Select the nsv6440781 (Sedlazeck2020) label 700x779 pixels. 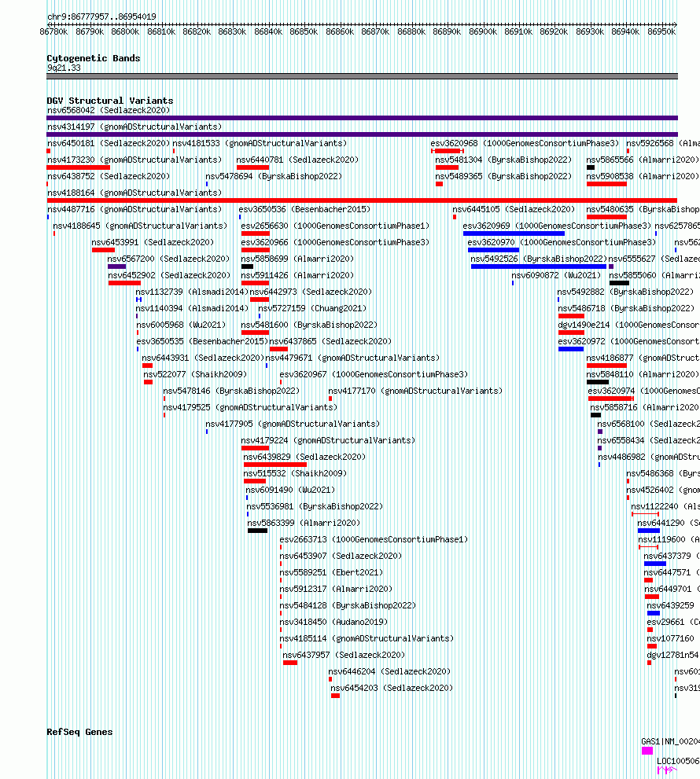point(297,160)
